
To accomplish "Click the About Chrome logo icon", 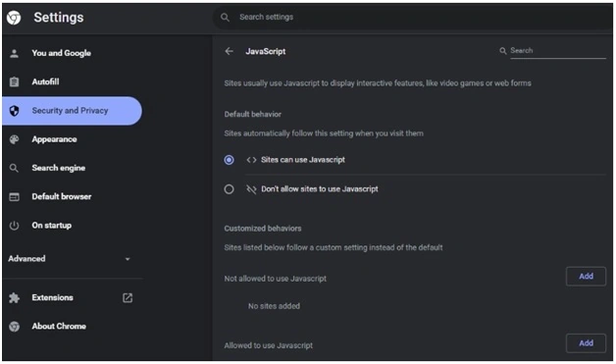I will click(14, 327).
